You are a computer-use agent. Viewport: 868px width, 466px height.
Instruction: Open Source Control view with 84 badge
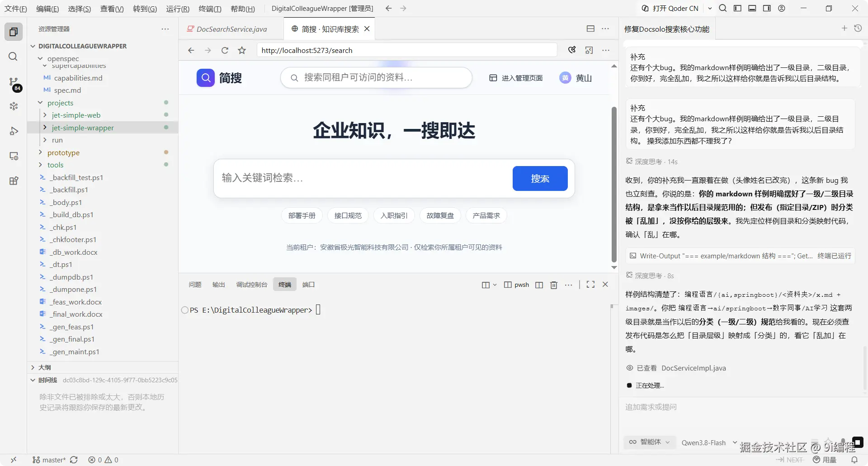tap(14, 83)
